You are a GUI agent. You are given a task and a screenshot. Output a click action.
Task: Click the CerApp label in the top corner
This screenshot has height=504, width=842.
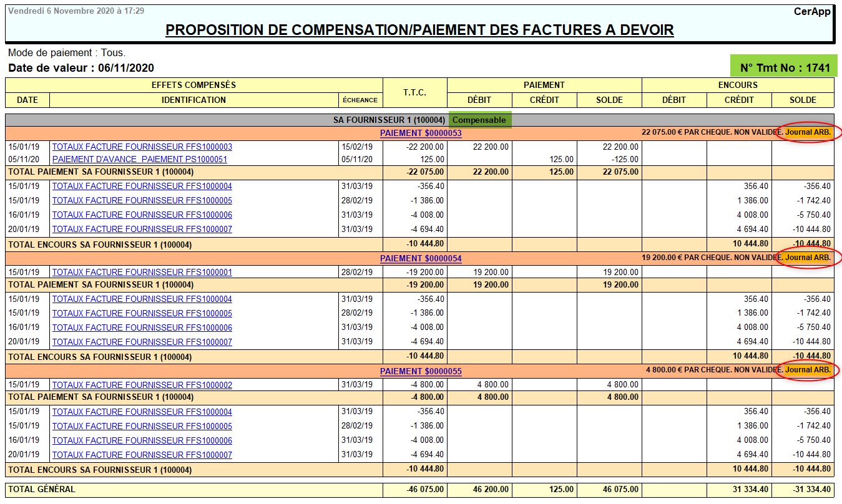click(811, 11)
